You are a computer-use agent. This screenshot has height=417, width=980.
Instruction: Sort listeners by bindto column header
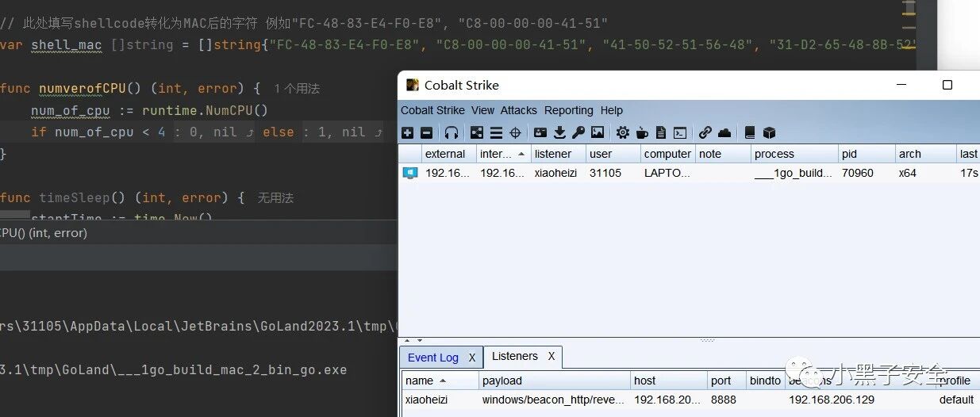click(766, 381)
